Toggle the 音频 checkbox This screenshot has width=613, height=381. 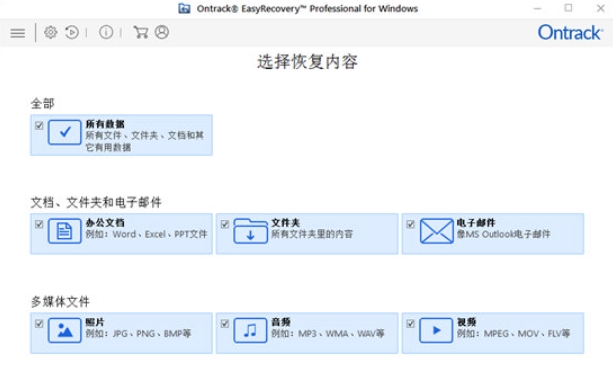tap(224, 324)
